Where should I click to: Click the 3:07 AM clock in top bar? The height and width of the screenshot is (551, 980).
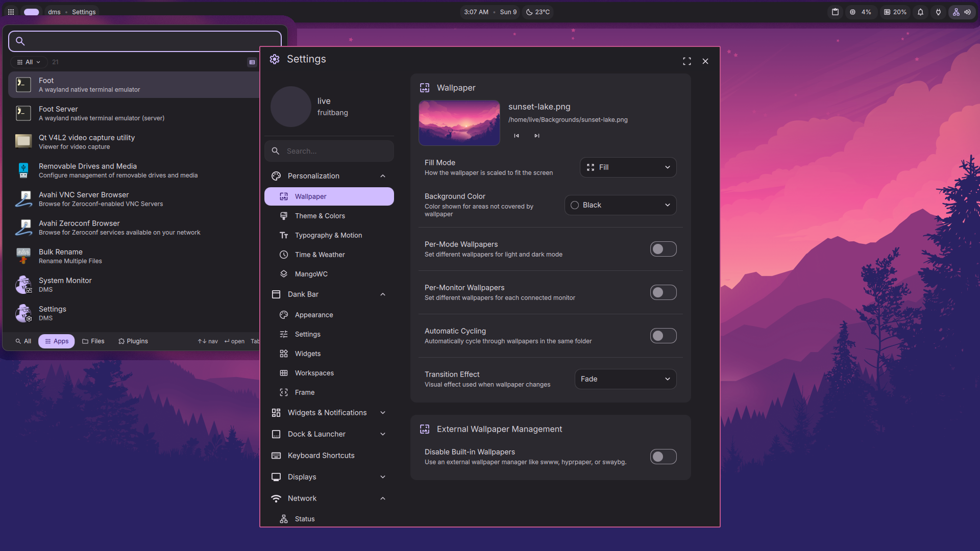tap(476, 12)
